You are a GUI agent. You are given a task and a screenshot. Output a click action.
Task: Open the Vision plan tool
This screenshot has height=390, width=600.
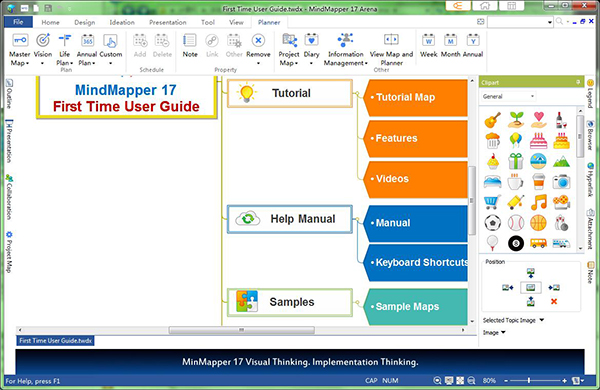click(x=43, y=50)
